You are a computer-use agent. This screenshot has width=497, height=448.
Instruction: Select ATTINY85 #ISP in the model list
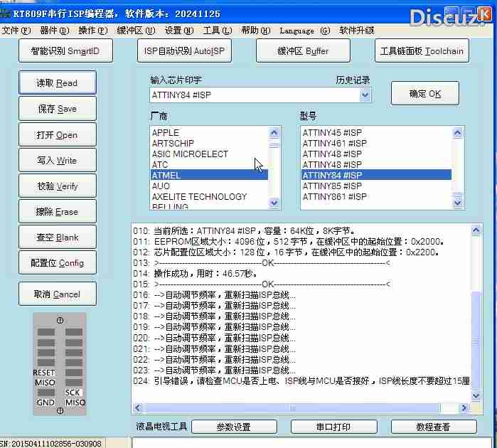(332, 186)
